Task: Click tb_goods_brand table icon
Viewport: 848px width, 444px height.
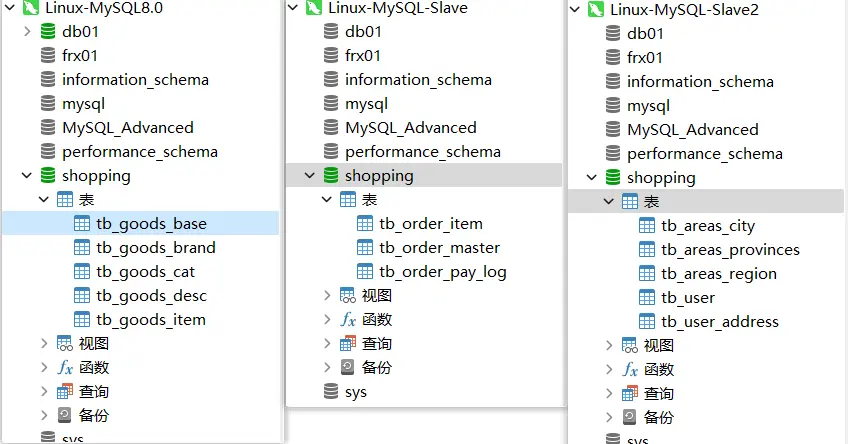Action: pyautogui.click(x=82, y=247)
